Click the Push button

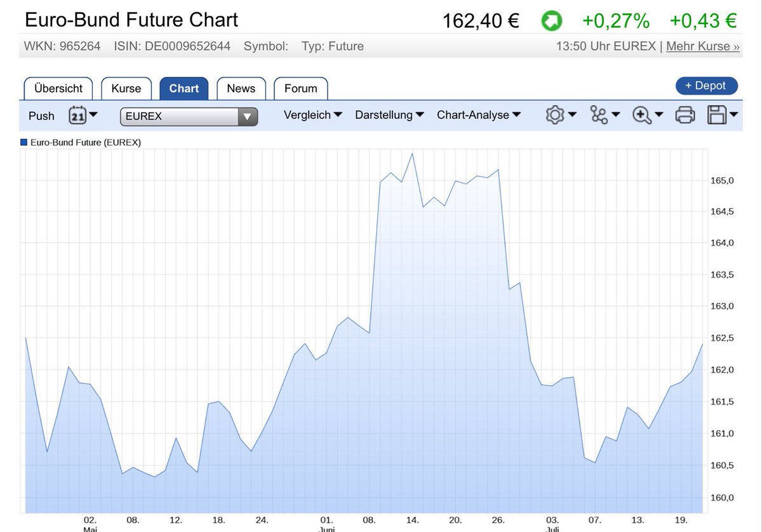pyautogui.click(x=42, y=116)
